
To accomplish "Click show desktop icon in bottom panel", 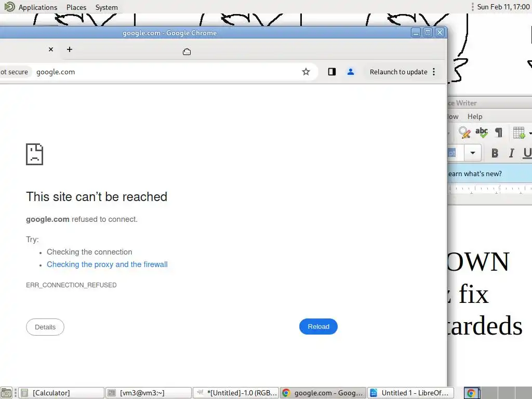I will 6,393.
